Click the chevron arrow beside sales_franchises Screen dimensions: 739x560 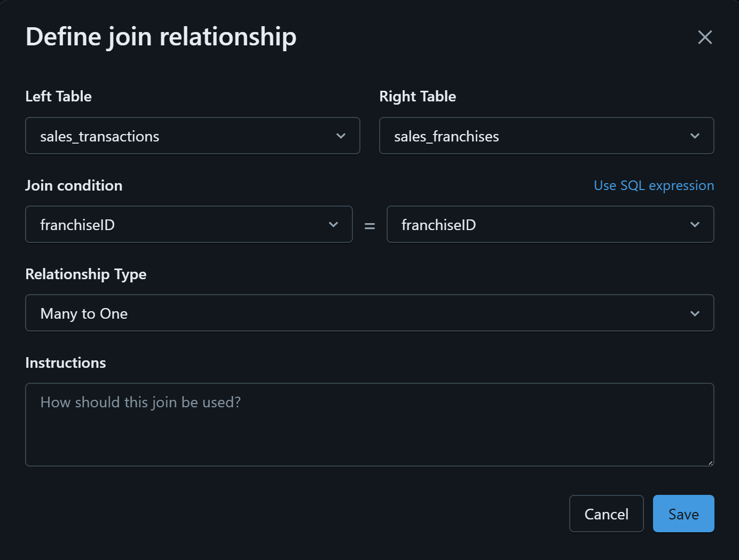tap(695, 136)
